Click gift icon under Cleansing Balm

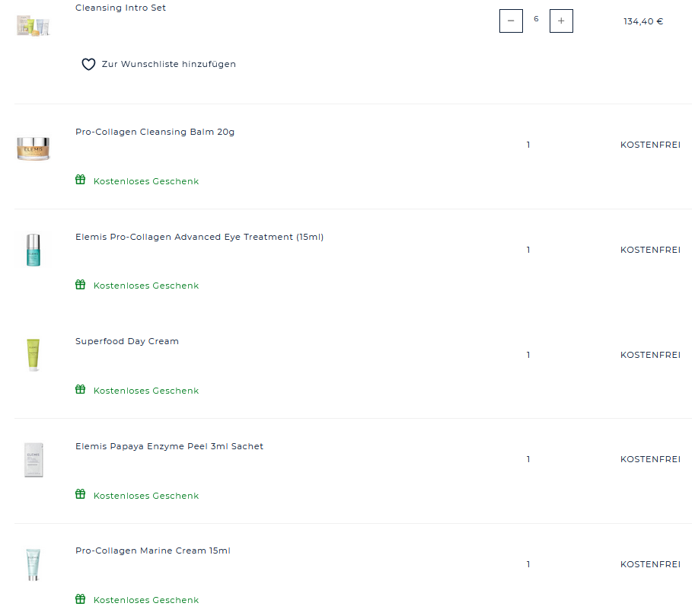pos(81,180)
